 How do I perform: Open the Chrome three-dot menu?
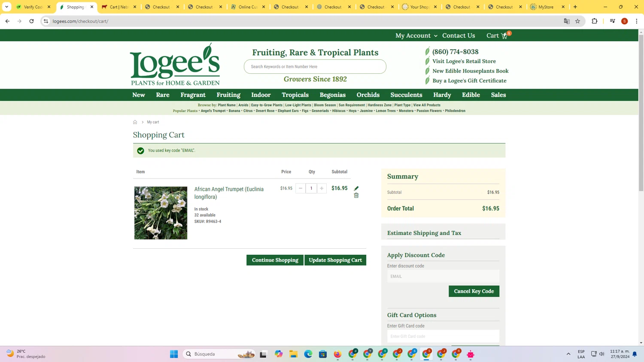(637, 21)
